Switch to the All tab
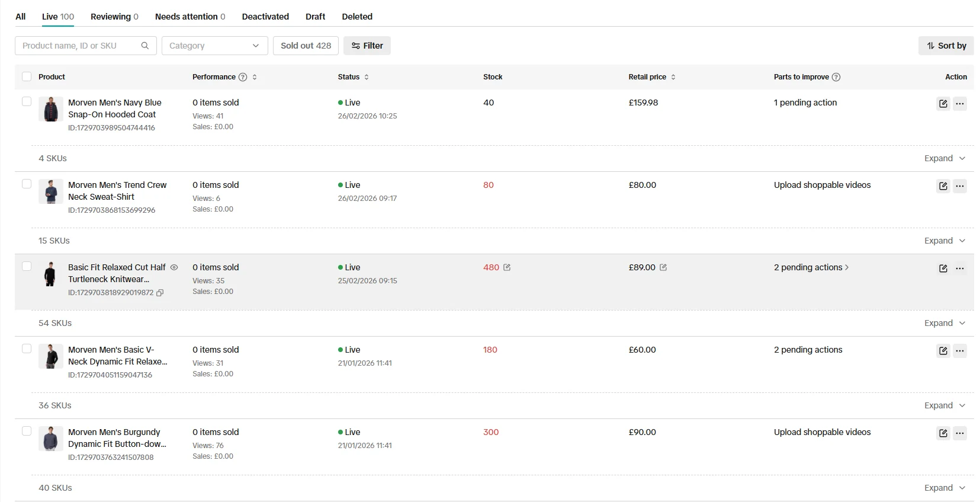Screen dimensions: 980x502 tap(20, 17)
